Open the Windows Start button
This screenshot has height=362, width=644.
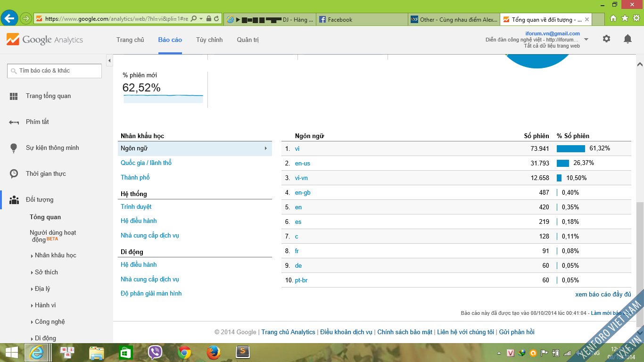point(11,353)
